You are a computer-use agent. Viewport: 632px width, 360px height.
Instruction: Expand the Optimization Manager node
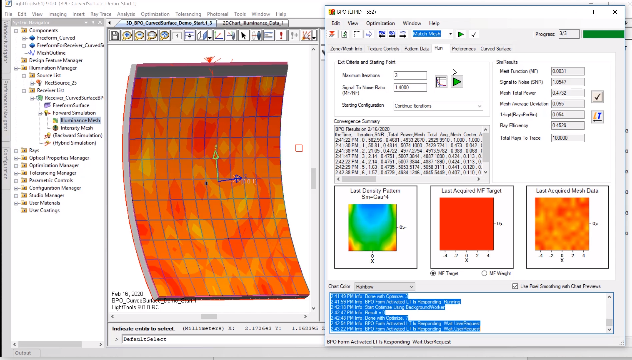point(16,165)
